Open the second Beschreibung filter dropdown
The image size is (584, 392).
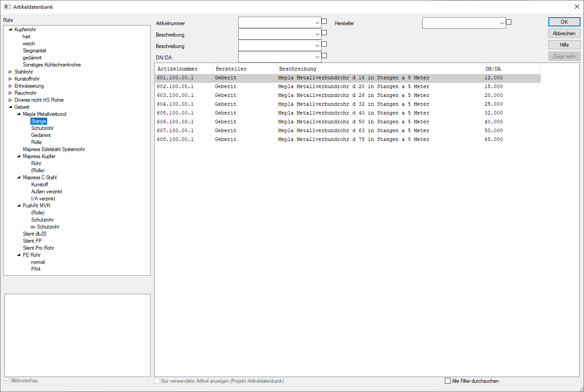coord(318,45)
